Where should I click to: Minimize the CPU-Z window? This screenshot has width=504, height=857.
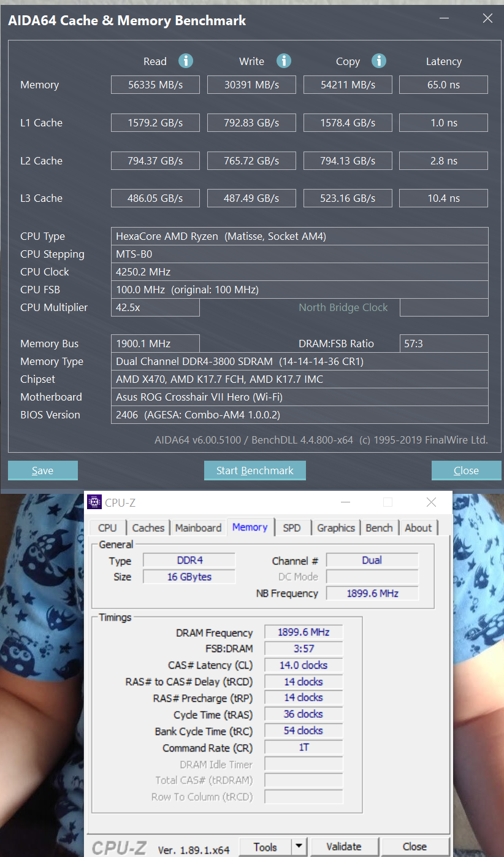point(345,502)
